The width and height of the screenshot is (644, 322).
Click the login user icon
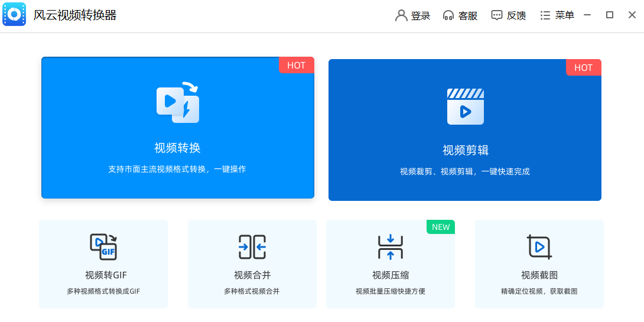pyautogui.click(x=401, y=15)
